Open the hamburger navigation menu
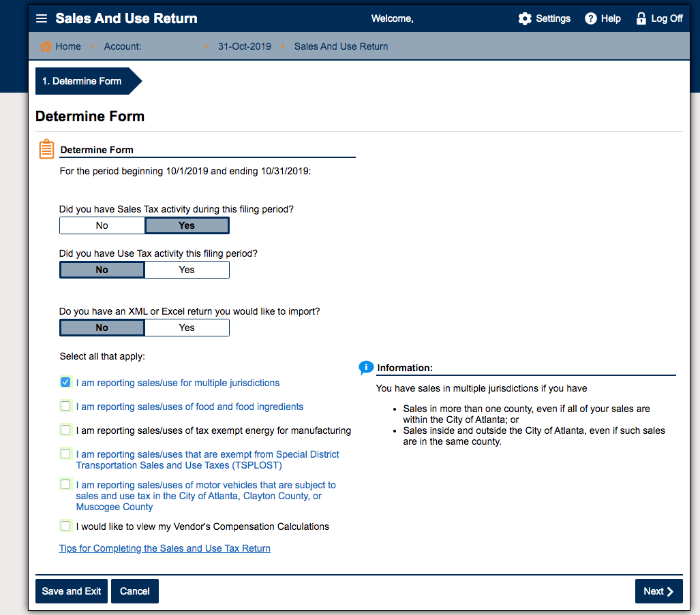 coord(42,18)
